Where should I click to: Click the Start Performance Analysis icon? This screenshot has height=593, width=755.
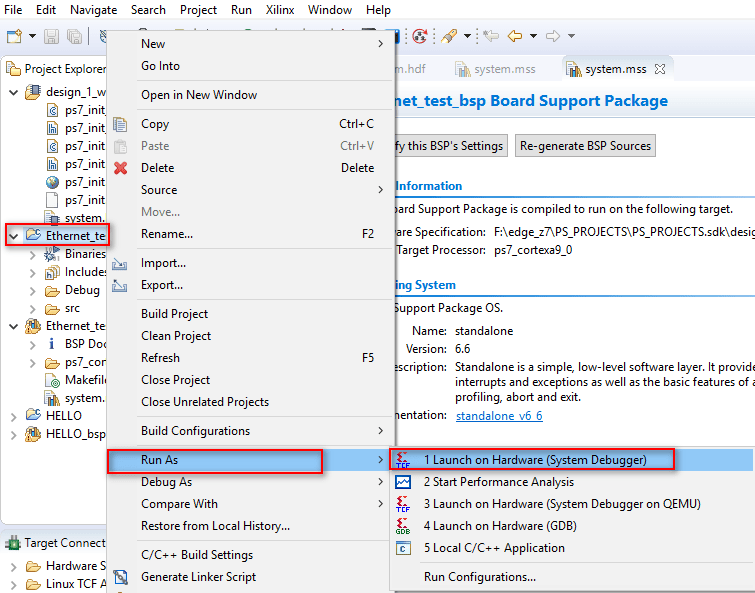403,482
